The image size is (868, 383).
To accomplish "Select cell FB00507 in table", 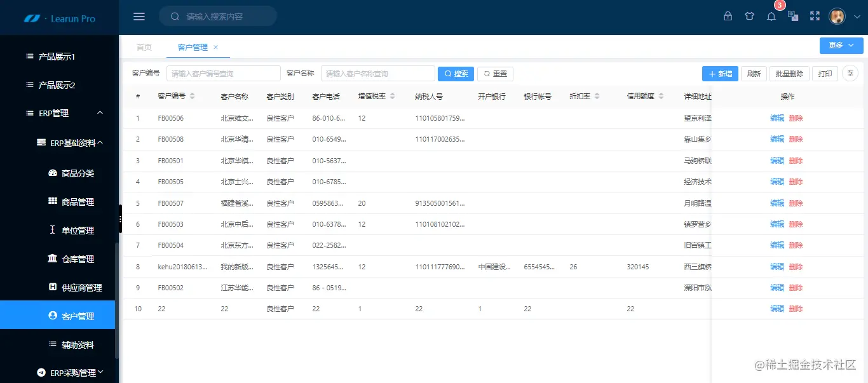I will click(171, 203).
